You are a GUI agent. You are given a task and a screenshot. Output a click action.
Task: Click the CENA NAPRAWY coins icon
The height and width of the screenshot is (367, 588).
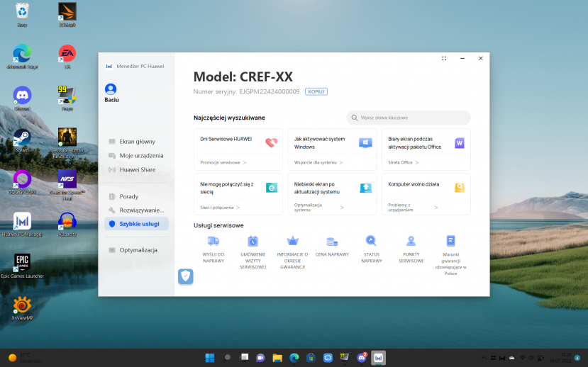(332, 242)
